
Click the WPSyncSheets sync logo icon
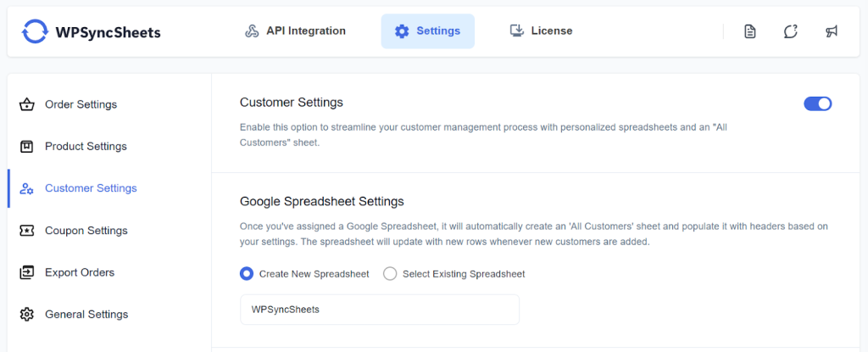click(35, 31)
